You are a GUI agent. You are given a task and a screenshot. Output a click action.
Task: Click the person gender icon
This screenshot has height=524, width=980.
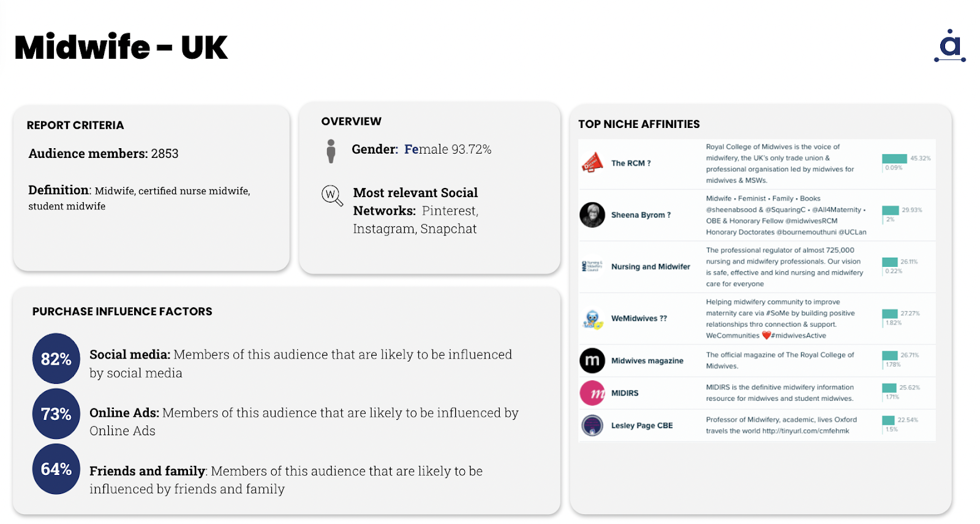pyautogui.click(x=331, y=151)
